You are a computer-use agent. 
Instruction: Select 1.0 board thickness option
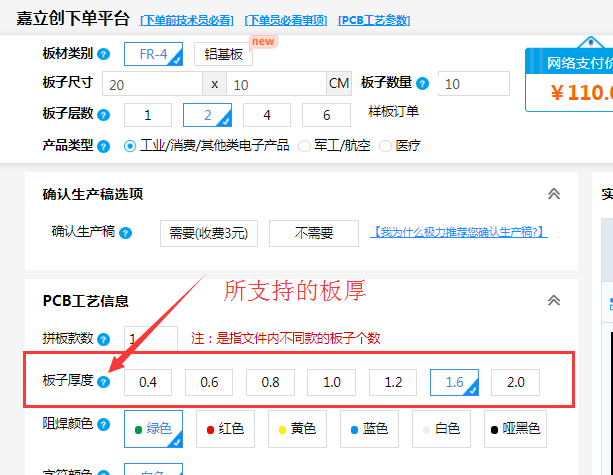(332, 382)
